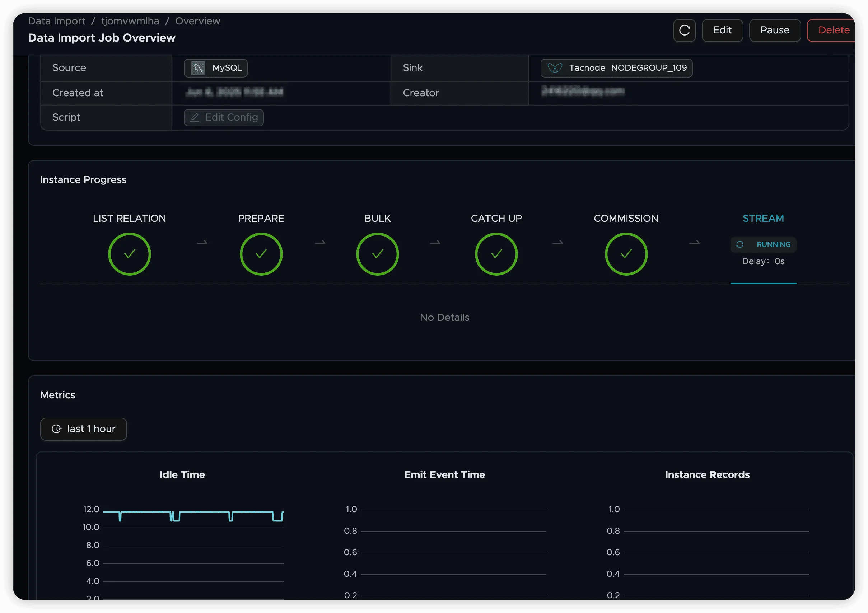
Task: Click the refresh icon button
Action: (x=684, y=30)
